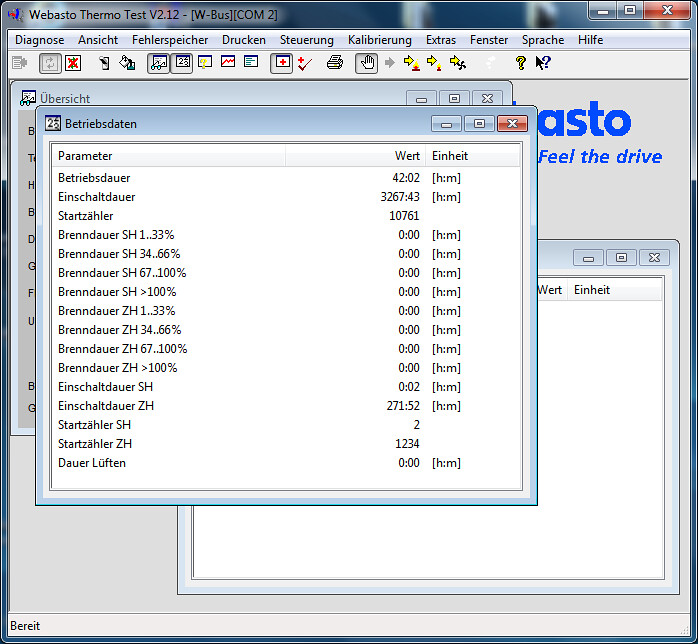Toggle the refresh cycle toolbar button
The width and height of the screenshot is (698, 644).
(x=50, y=63)
